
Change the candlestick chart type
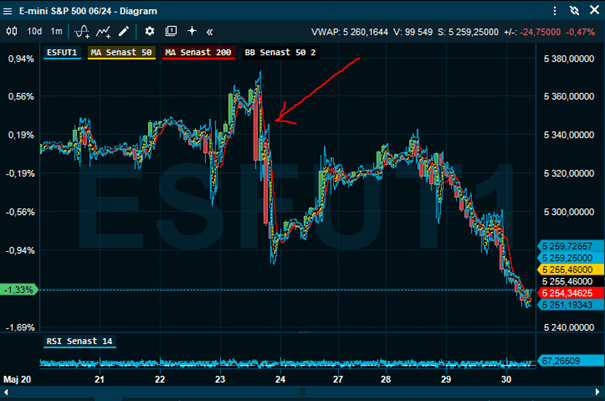click(x=12, y=31)
